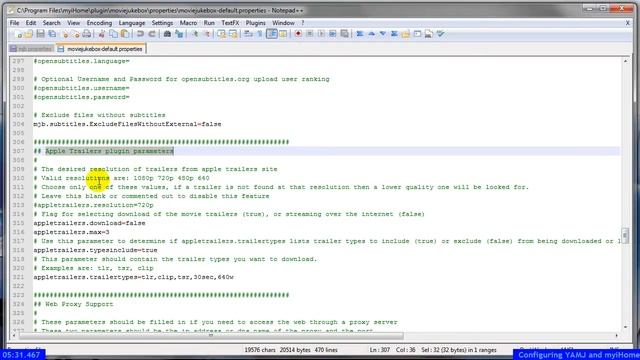
Task: Open the Edit menu
Action: [x=31, y=23]
